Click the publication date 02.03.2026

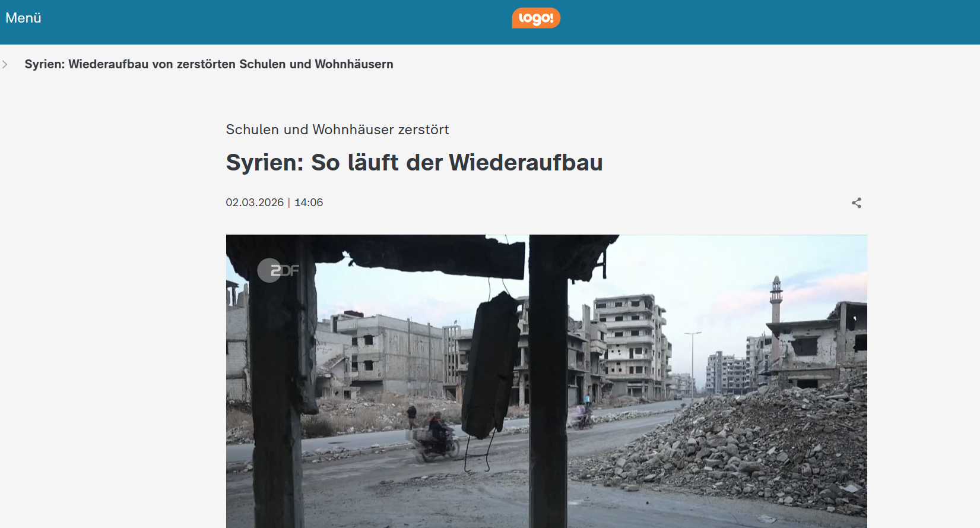pos(255,203)
